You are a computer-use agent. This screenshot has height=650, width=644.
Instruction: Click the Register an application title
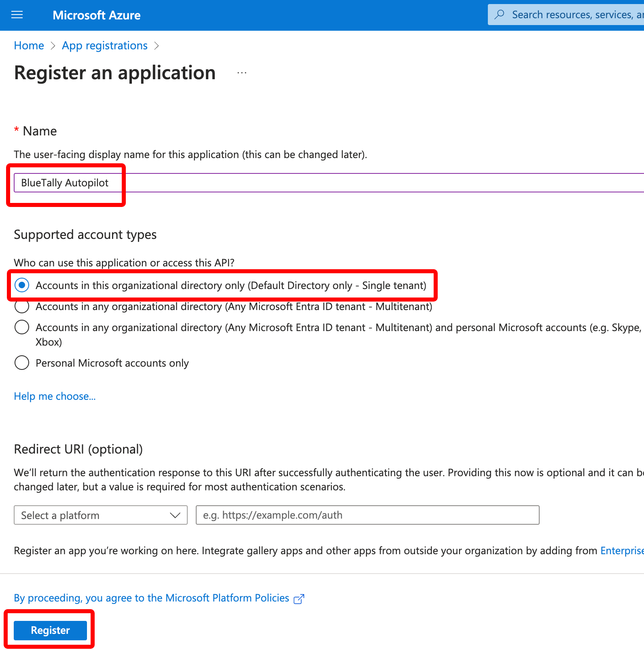115,73
